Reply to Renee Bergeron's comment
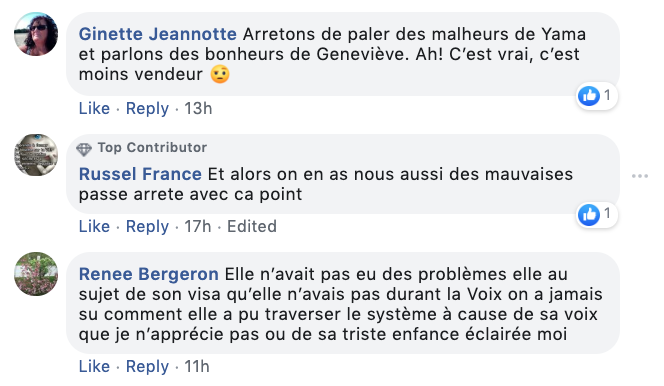This screenshot has height=386, width=664. (x=147, y=367)
